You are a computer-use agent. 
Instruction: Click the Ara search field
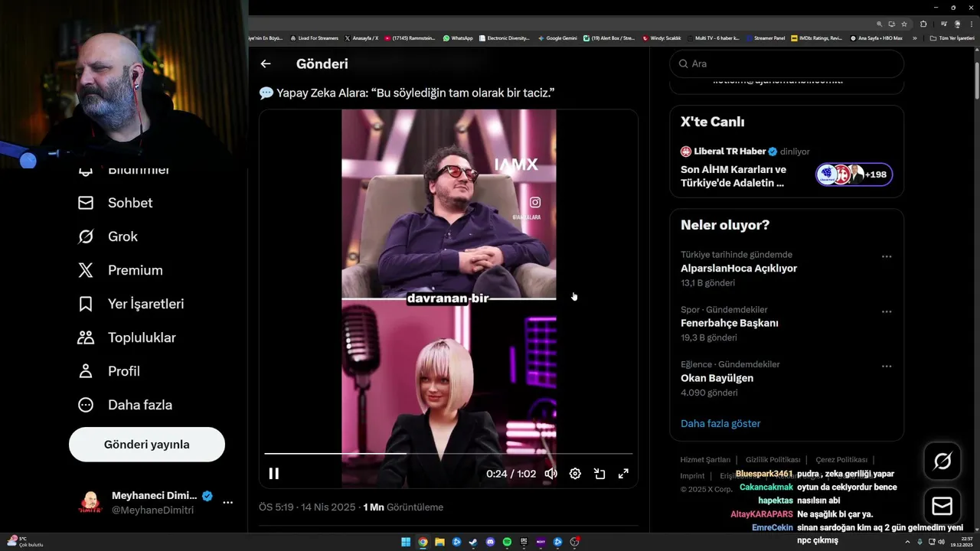tap(786, 64)
